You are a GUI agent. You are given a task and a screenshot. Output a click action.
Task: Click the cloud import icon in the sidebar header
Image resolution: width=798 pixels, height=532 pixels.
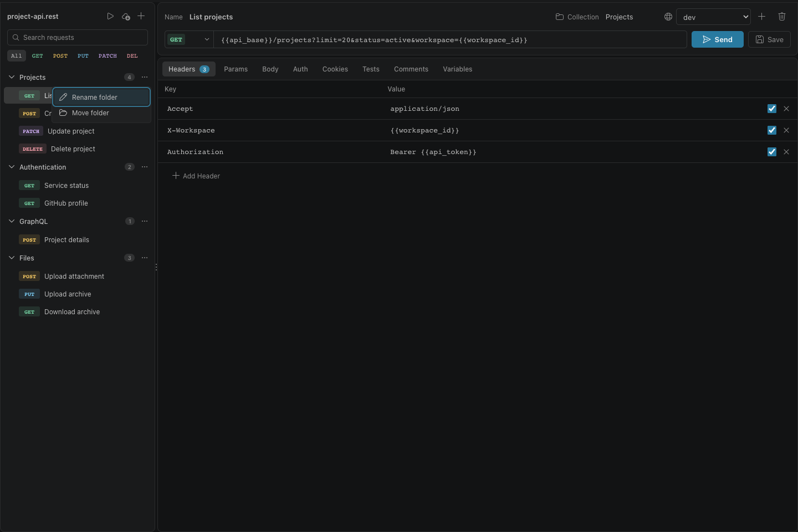126,17
